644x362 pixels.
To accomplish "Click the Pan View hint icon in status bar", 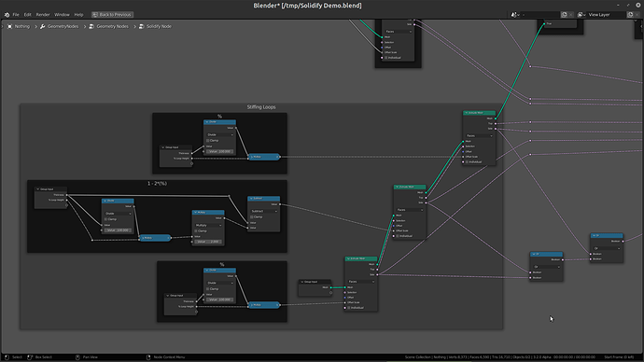I will 77,357.
